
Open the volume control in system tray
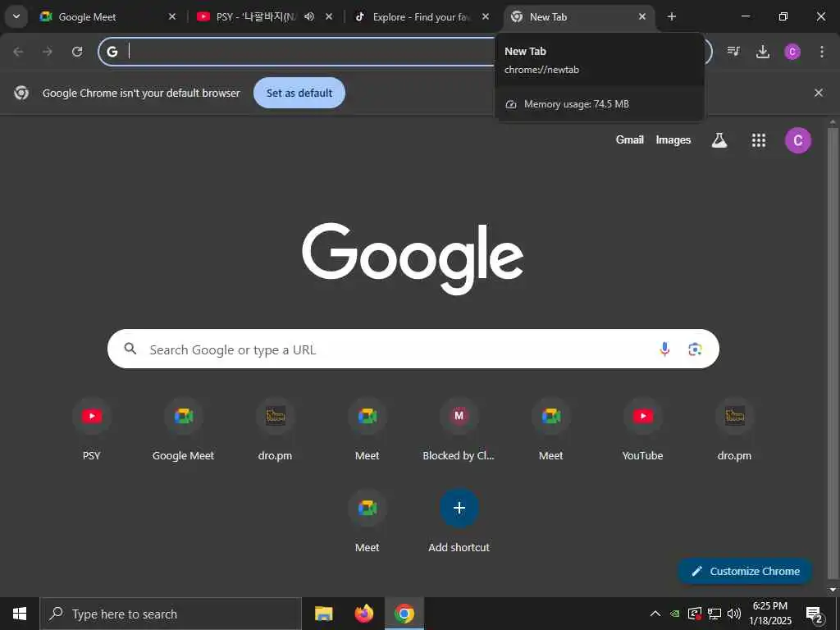point(734,614)
